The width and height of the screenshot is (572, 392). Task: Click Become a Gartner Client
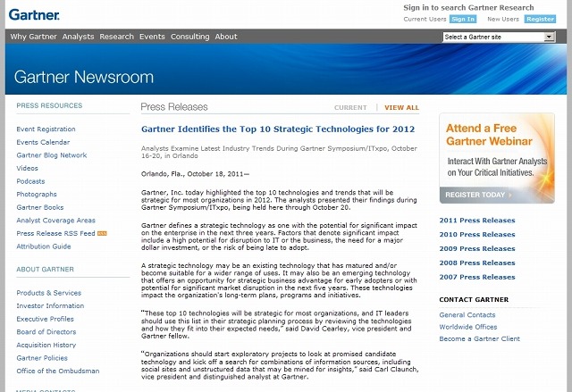pyautogui.click(x=479, y=338)
